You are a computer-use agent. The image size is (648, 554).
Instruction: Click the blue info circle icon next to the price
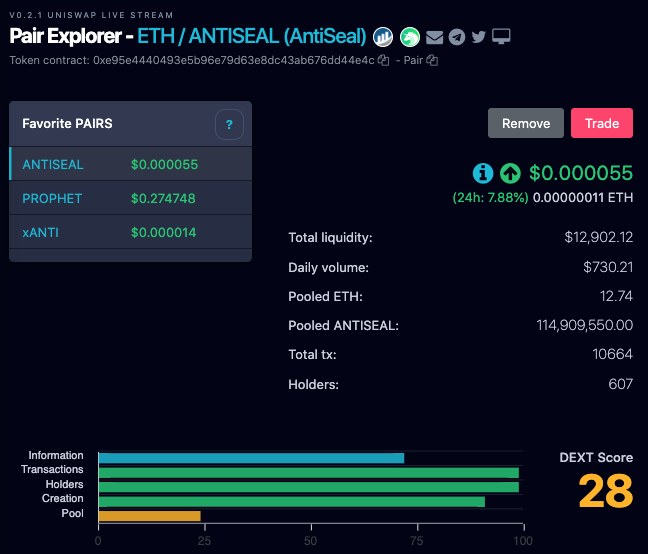[483, 173]
